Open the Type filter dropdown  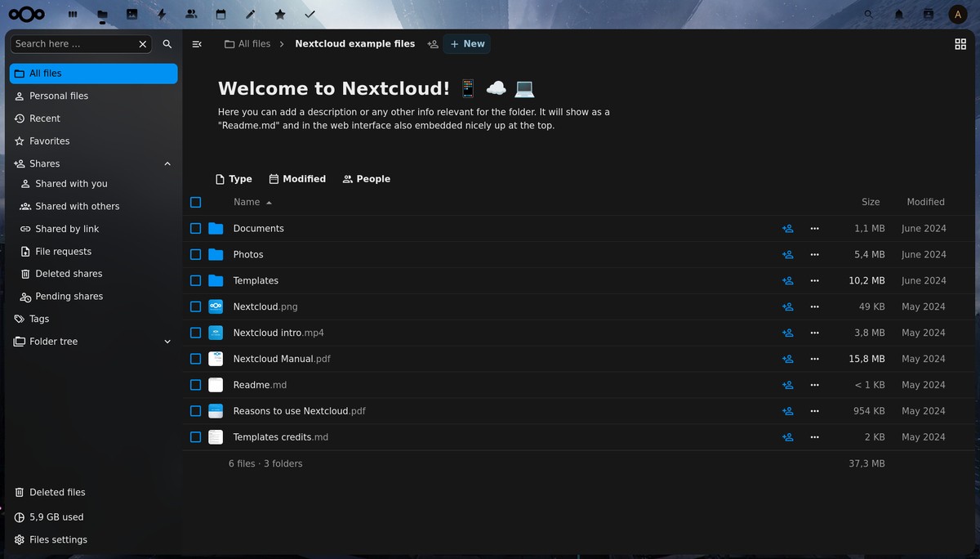point(234,178)
